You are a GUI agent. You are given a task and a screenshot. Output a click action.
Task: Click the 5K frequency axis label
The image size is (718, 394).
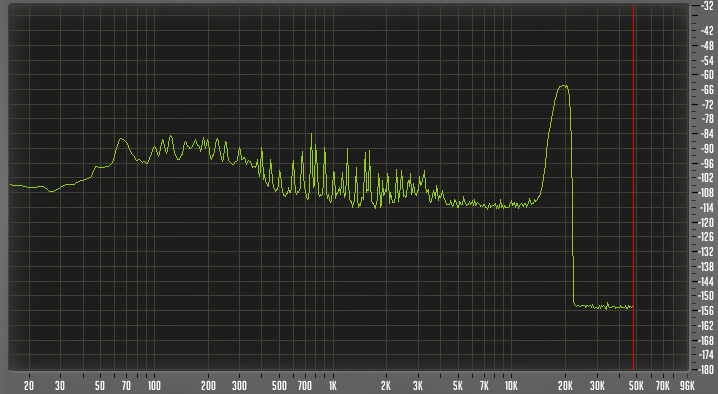point(457,386)
